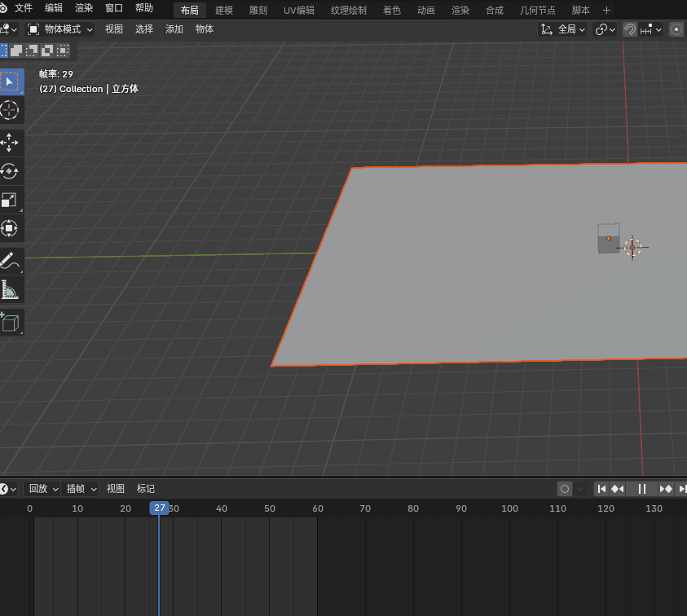Select the Annotate pencil tool
The width and height of the screenshot is (687, 616).
[10, 261]
